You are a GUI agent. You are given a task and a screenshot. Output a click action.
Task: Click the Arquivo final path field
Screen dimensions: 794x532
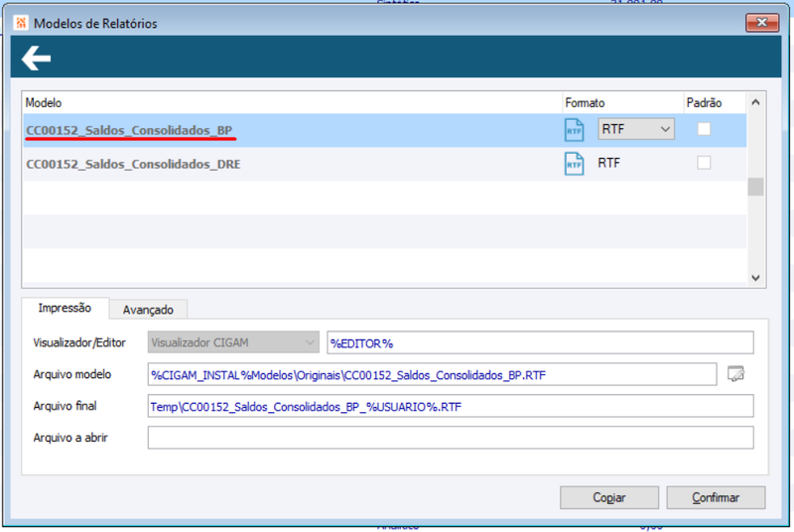tap(451, 407)
